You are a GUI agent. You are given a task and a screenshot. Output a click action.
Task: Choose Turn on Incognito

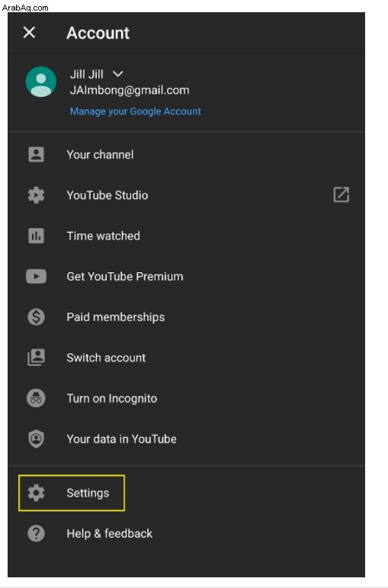pos(186,398)
